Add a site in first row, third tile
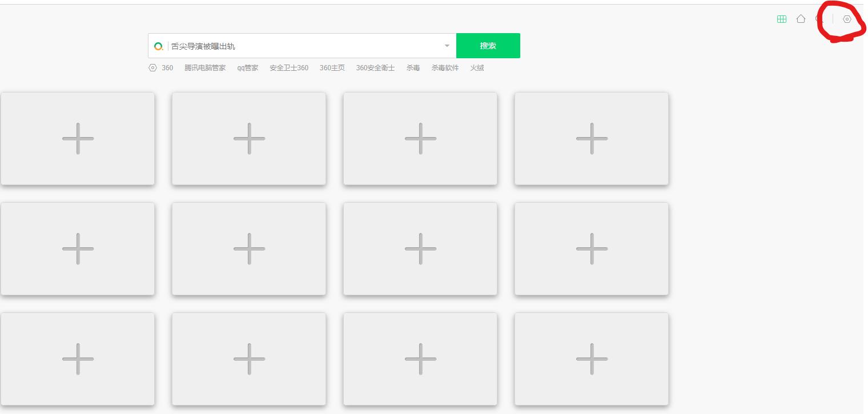This screenshot has height=414, width=868. [x=420, y=138]
